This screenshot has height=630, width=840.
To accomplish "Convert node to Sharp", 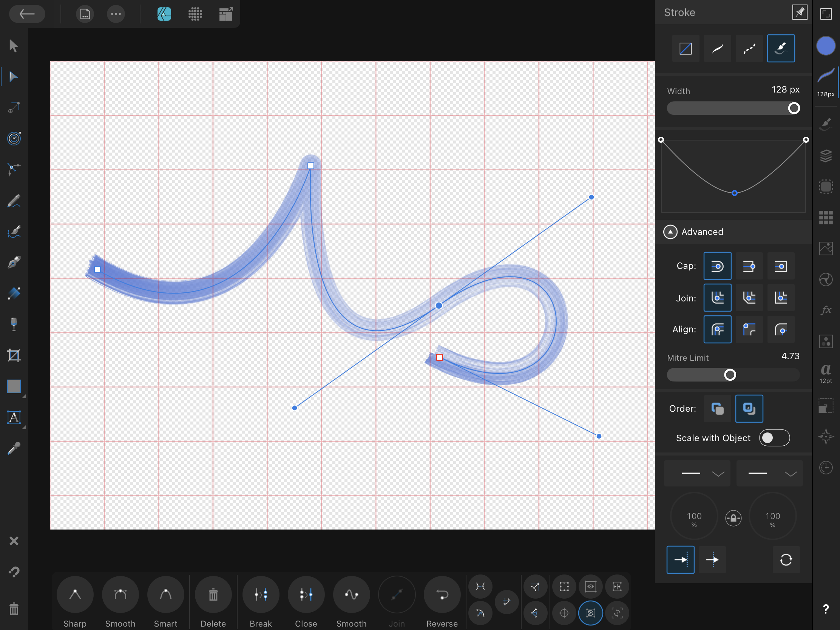I will click(x=75, y=602).
